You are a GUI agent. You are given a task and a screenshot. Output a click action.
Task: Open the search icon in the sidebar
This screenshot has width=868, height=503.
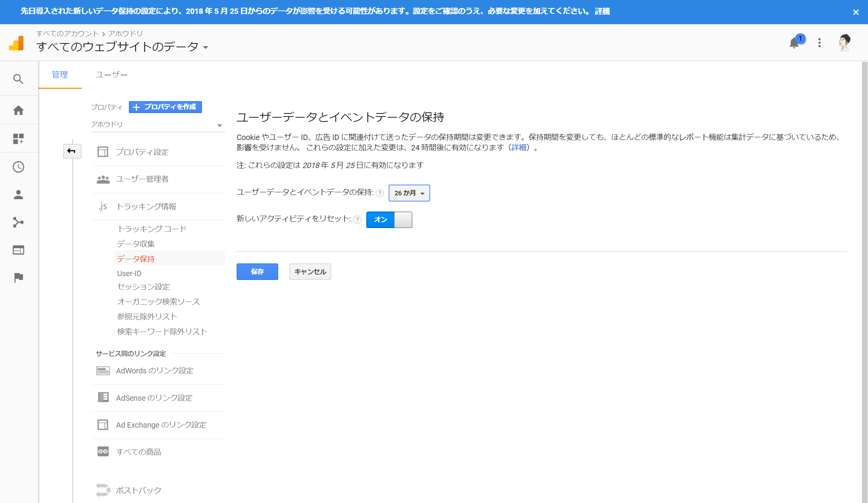[18, 79]
